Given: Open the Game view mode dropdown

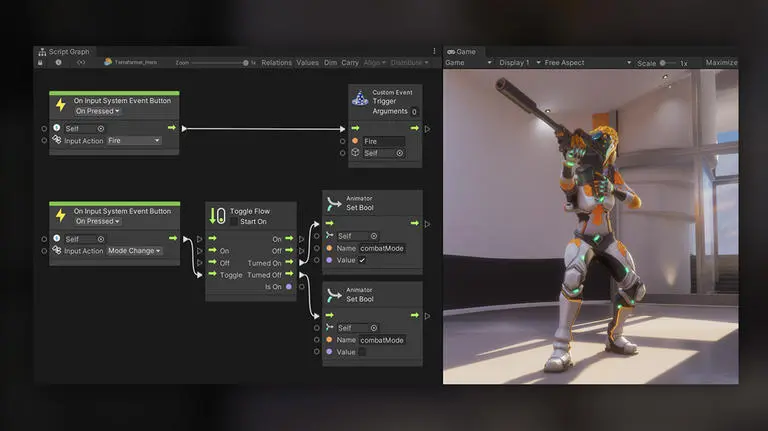Looking at the screenshot, I should (468, 63).
